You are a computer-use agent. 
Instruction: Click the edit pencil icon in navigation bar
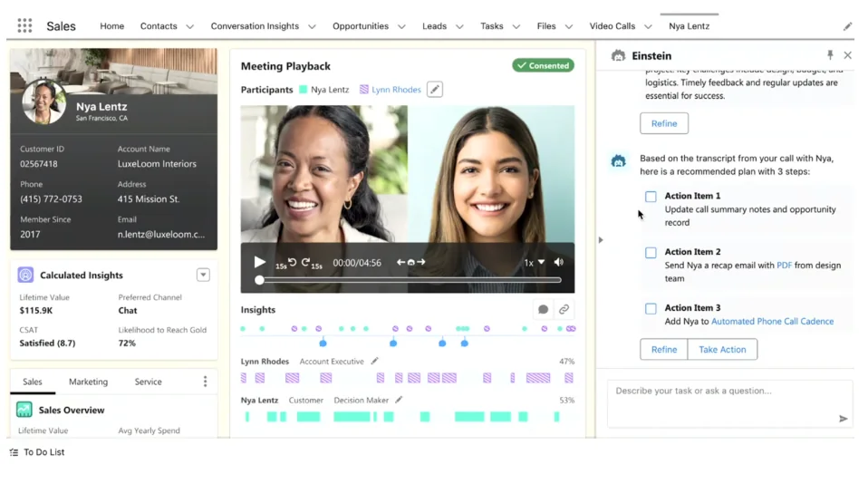click(x=847, y=26)
